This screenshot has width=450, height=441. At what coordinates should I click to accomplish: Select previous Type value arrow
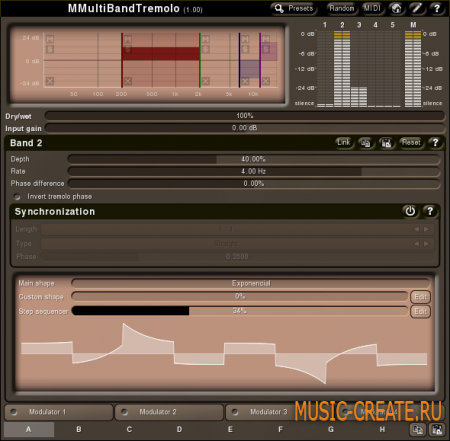click(416, 244)
